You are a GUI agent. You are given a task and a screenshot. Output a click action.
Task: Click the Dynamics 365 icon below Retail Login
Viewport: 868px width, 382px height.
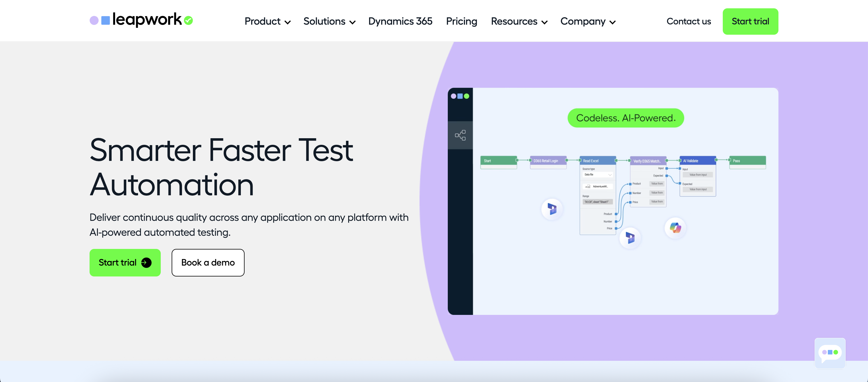(x=552, y=209)
